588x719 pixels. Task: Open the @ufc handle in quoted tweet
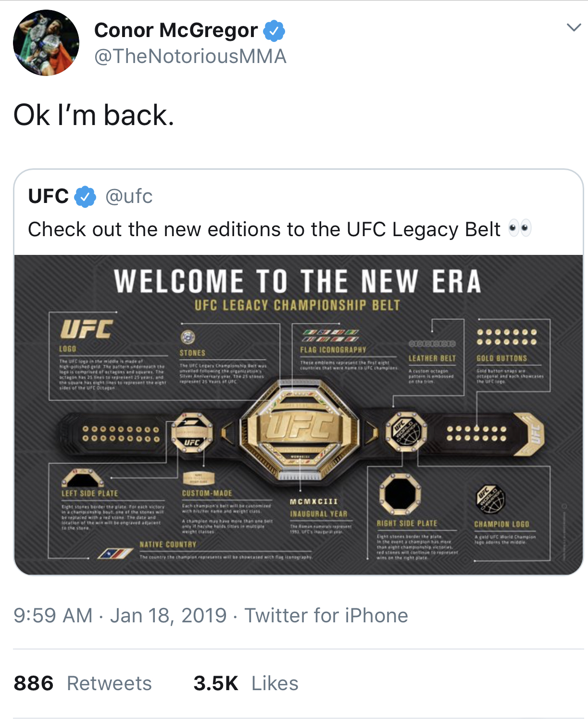coord(129,196)
